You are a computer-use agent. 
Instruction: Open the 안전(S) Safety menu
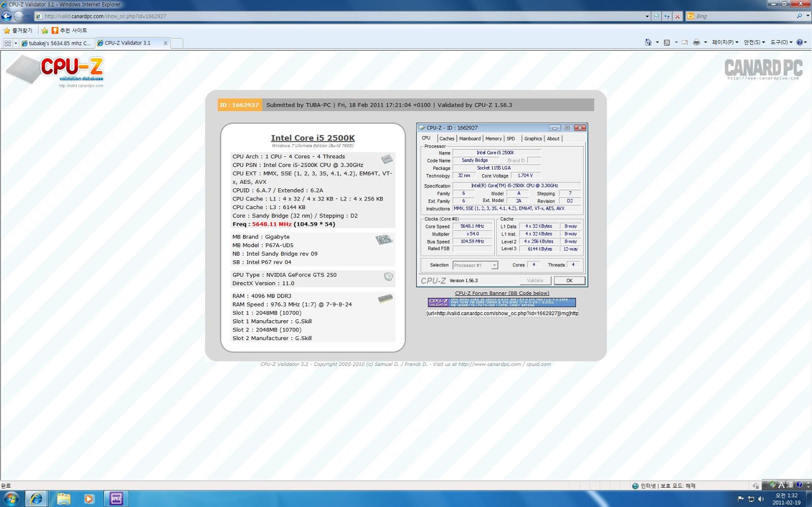755,42
